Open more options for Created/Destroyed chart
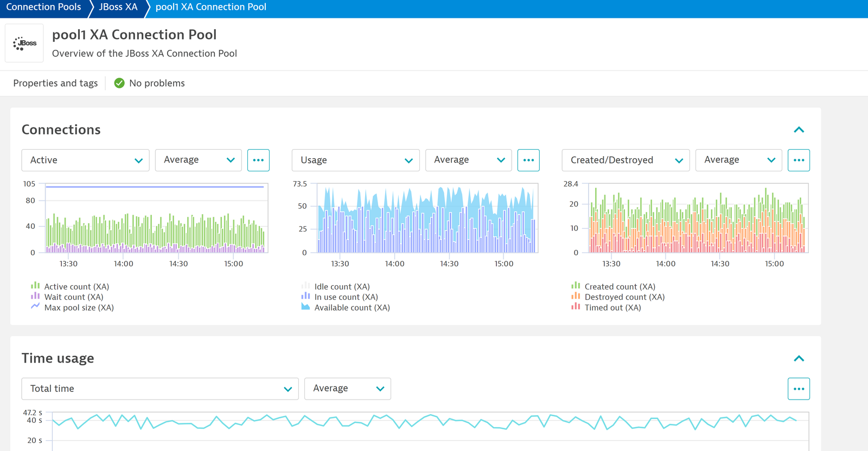This screenshot has width=868, height=451. pos(799,160)
